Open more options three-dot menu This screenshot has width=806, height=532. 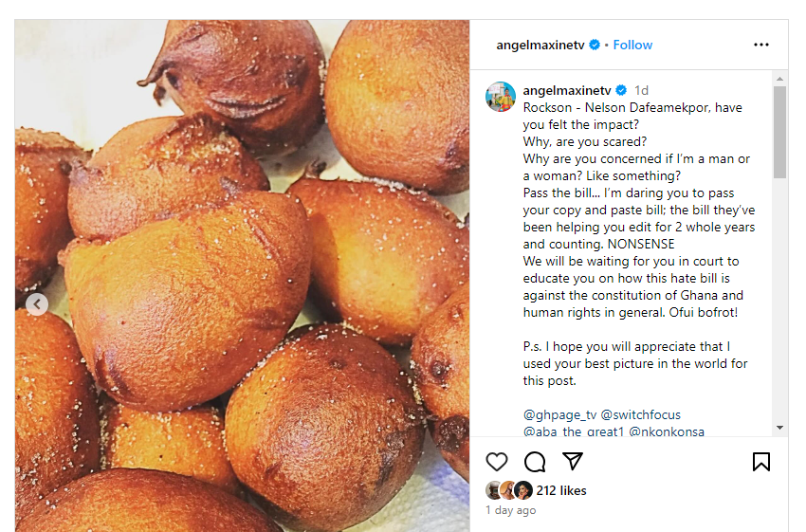tap(761, 45)
